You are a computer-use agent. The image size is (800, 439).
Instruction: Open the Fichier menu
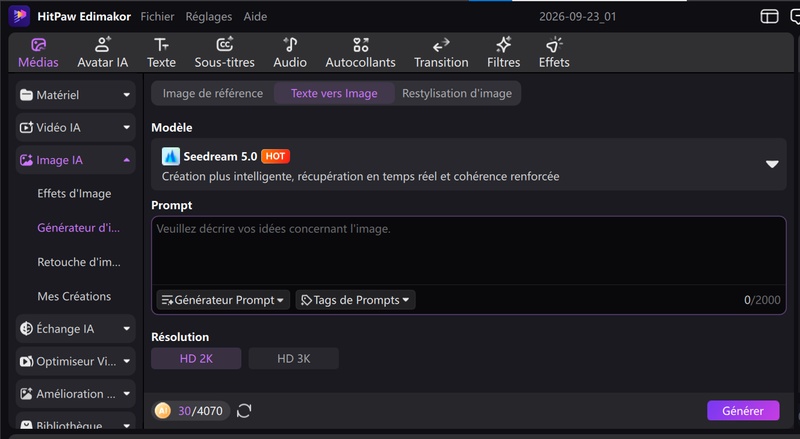(x=157, y=16)
